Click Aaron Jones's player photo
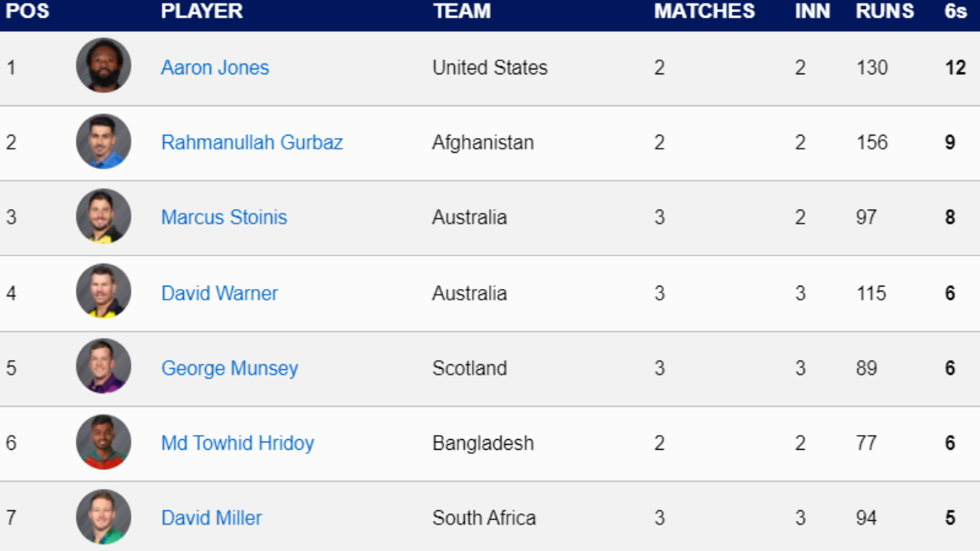 tap(104, 65)
